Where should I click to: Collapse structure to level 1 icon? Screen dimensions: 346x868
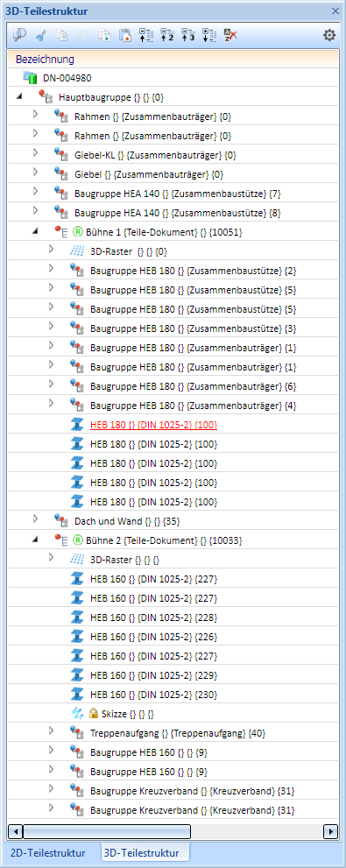145,35
